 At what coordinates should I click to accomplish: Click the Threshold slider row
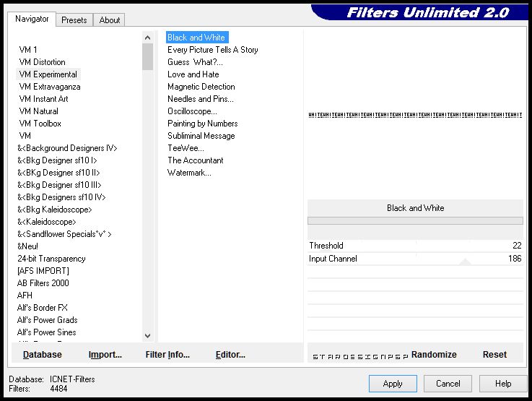(x=415, y=246)
